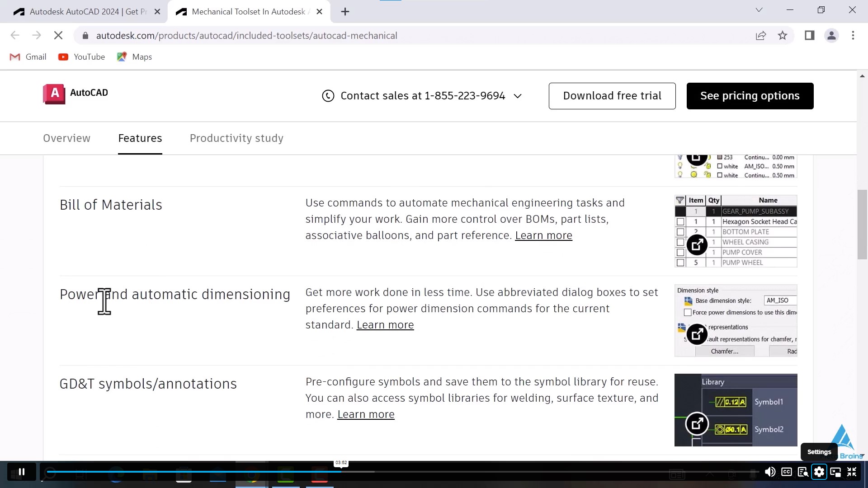
Task: Toggle the browser side panel icon
Action: (x=809, y=35)
